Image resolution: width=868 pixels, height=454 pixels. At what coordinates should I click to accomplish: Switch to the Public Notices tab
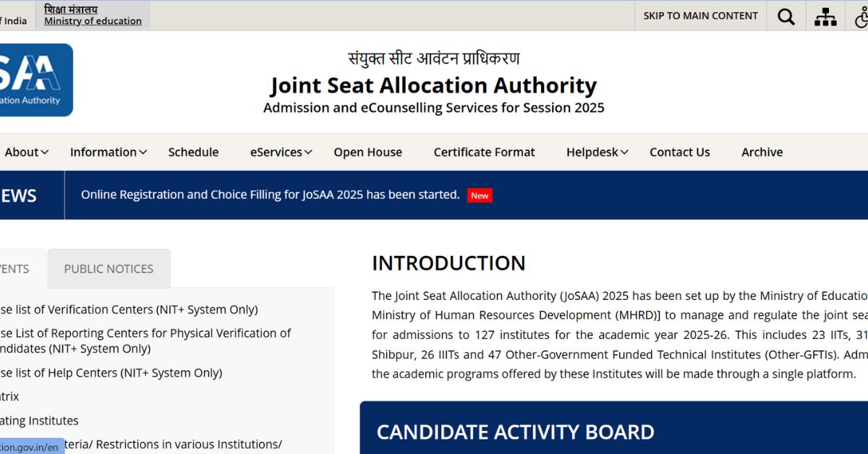pos(109,269)
